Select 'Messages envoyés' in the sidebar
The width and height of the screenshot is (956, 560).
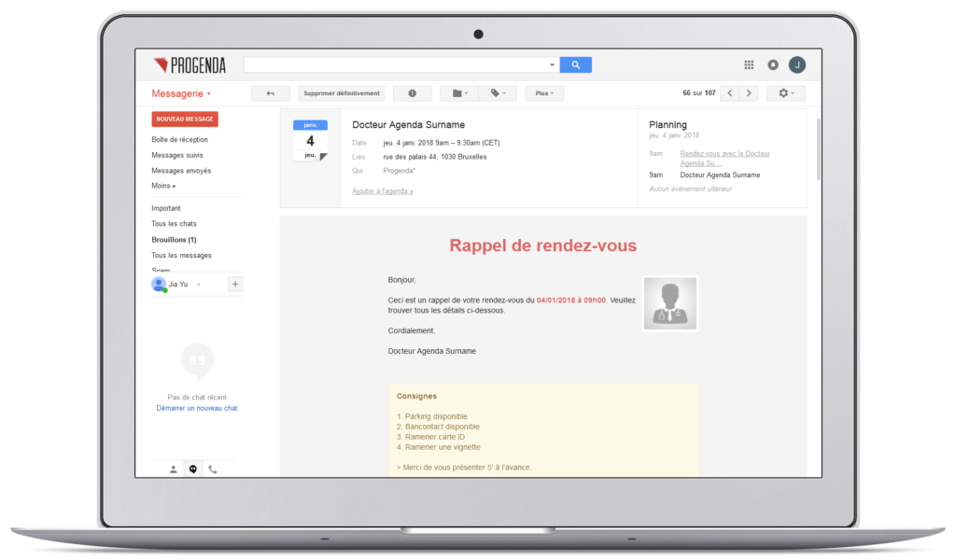(181, 171)
